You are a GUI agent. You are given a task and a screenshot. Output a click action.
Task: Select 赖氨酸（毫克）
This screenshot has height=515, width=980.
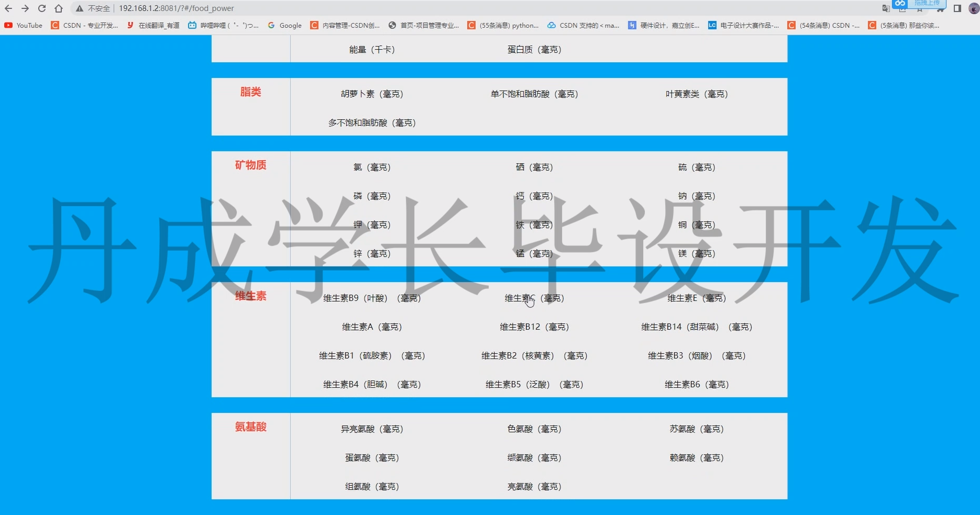[697, 458]
